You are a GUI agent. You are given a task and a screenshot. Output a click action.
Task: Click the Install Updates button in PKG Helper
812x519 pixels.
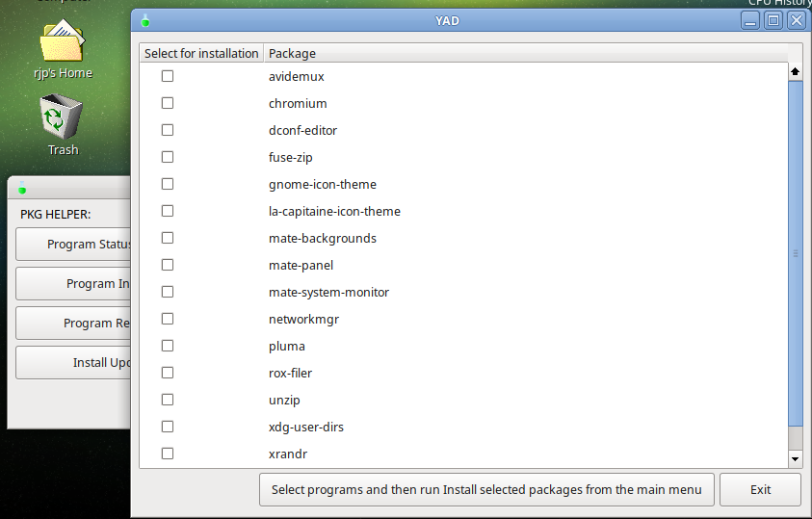[x=75, y=363]
